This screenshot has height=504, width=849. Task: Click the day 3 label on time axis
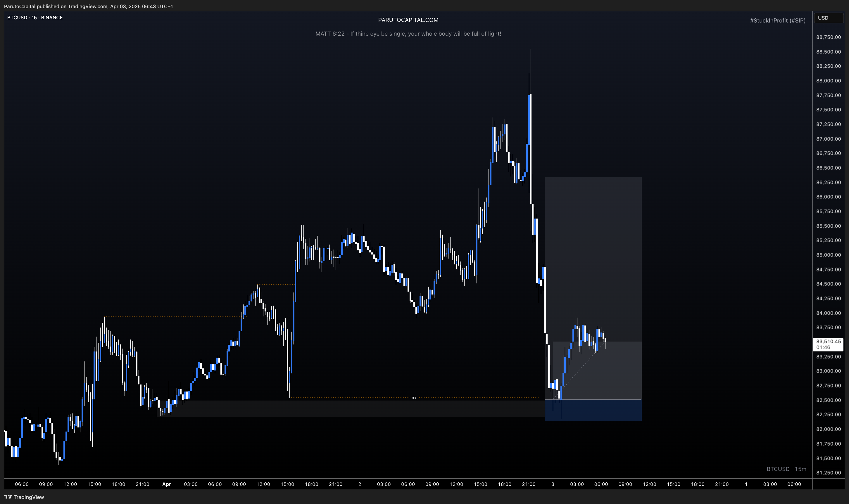point(553,484)
